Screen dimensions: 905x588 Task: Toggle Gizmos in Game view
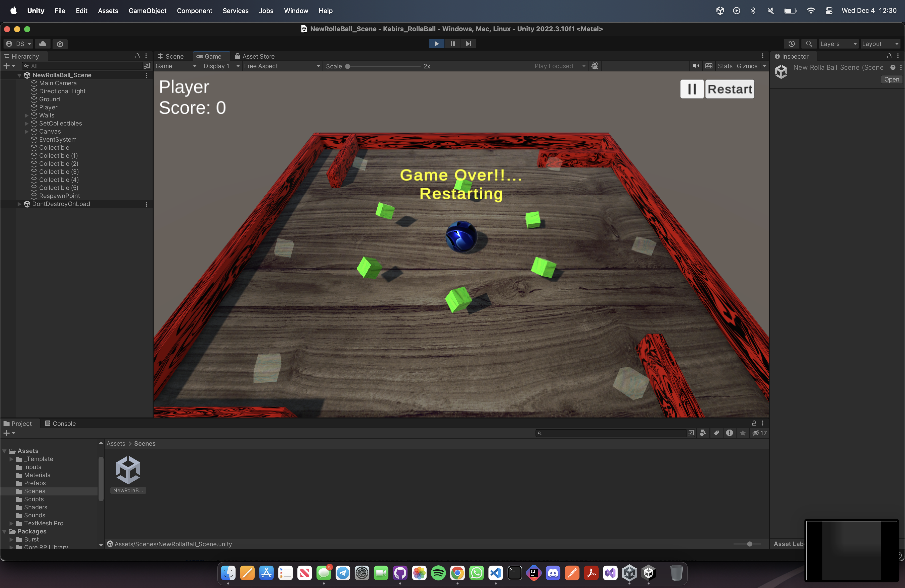pyautogui.click(x=747, y=66)
